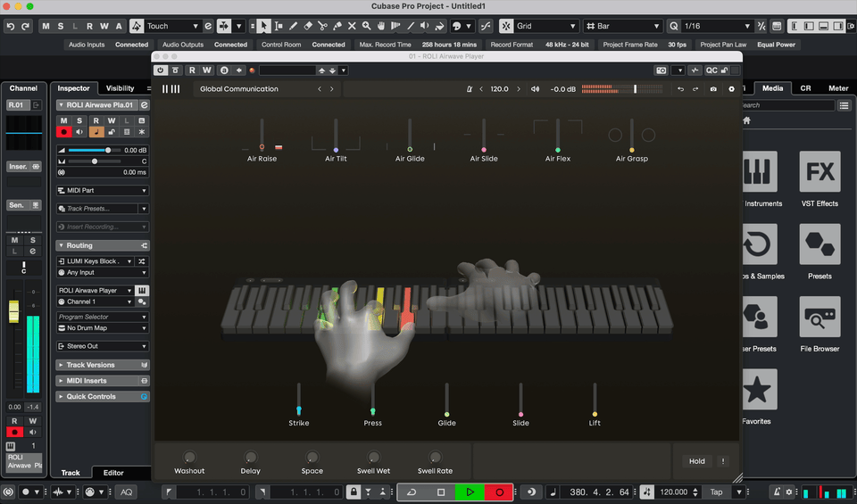This screenshot has height=504, width=857.
Task: Select the Zoom magnifier tool
Action: tap(366, 26)
